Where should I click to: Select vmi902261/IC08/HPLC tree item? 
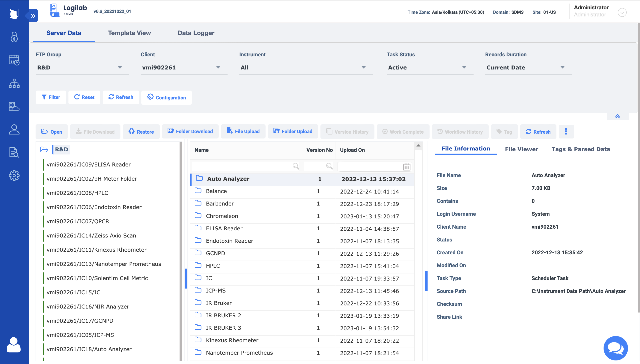[77, 193]
